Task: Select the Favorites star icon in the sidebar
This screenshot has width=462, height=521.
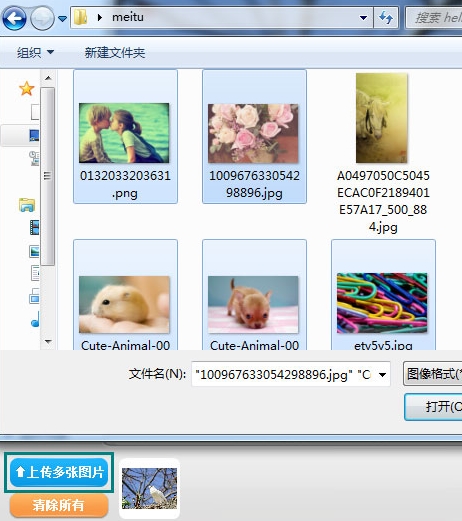Action: click(26, 89)
